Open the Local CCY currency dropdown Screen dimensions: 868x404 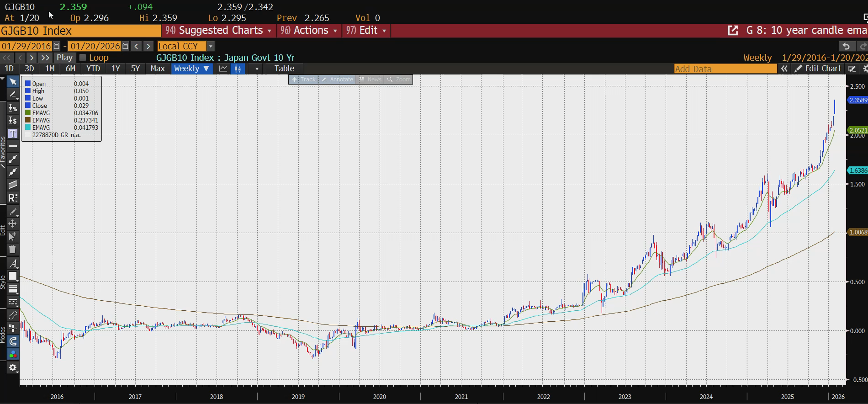[x=211, y=46]
